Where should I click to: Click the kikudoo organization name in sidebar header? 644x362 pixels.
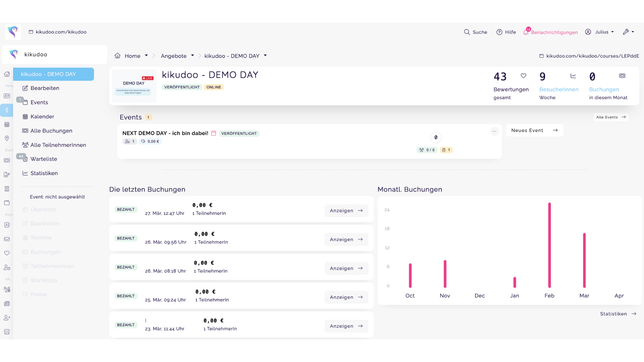pyautogui.click(x=36, y=54)
